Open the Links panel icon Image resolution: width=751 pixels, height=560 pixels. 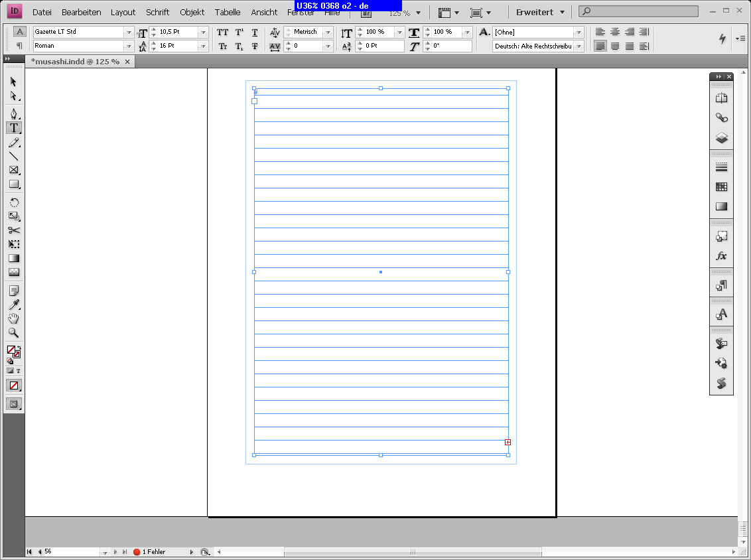point(721,118)
